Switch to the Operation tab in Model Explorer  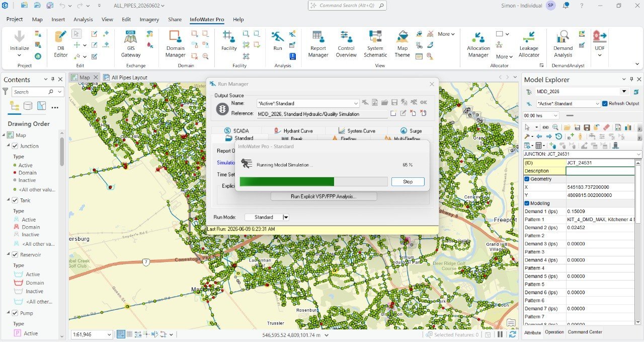click(x=554, y=332)
